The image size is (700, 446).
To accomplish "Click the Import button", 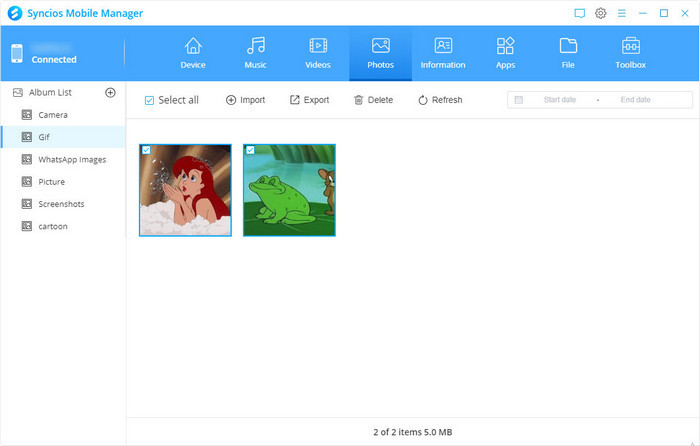I will pos(246,100).
